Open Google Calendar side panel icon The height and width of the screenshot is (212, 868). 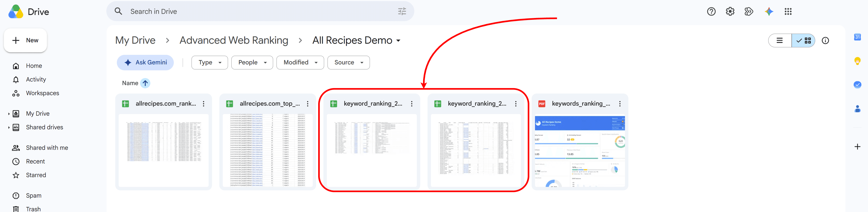coord(857,37)
